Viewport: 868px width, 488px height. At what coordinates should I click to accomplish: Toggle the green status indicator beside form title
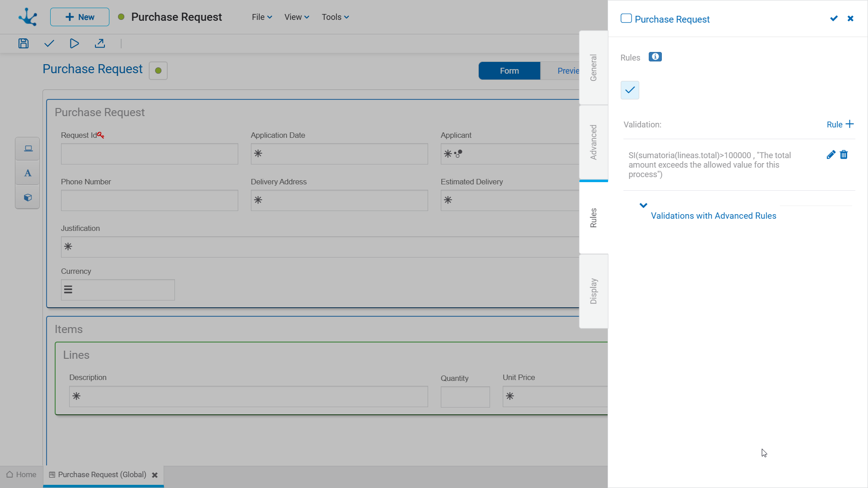tap(158, 70)
